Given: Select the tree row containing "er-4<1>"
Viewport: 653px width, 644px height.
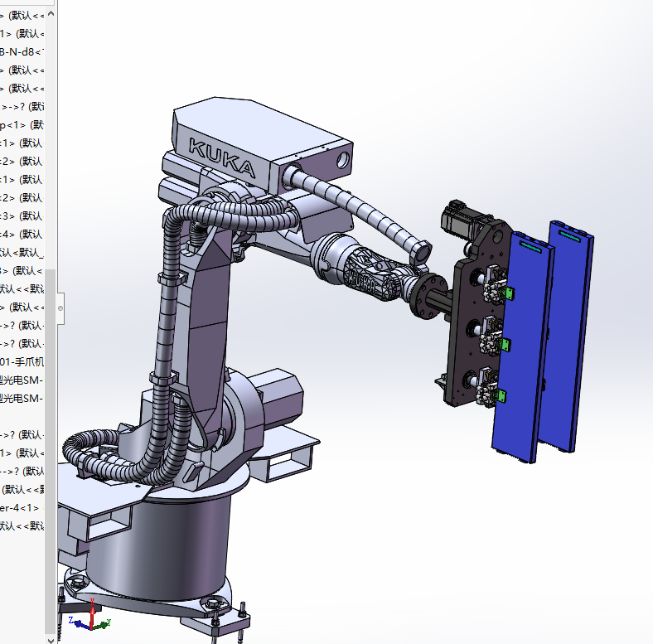Looking at the screenshot, I should (x=22, y=508).
